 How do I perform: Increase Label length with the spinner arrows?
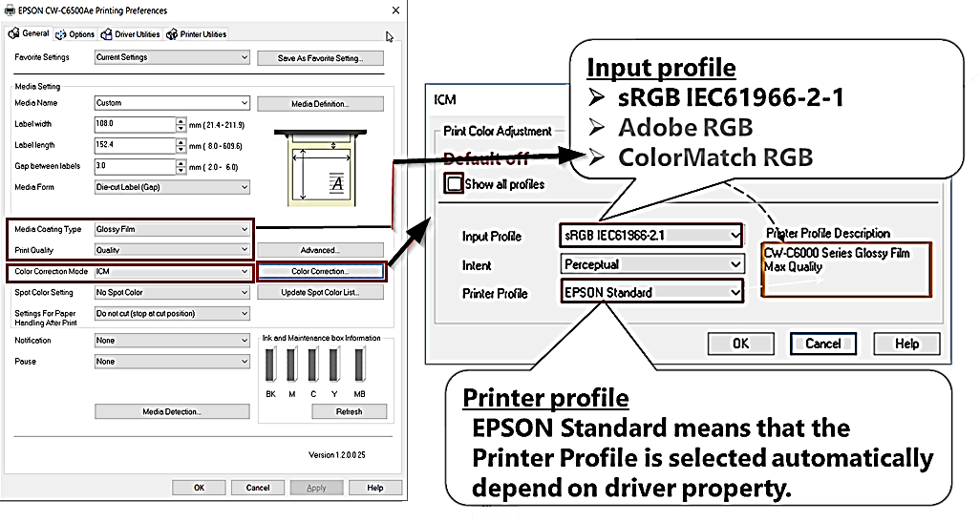click(181, 141)
